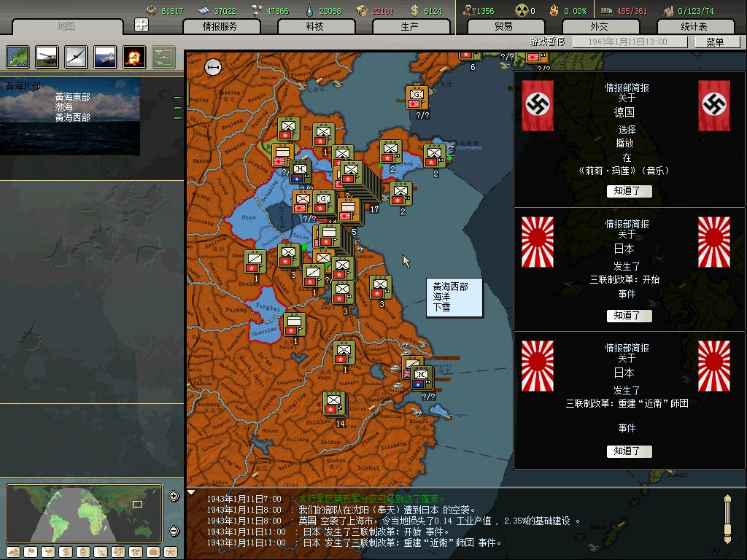Image resolution: width=747 pixels, height=560 pixels.
Task: Select the Europe map overview icon
Action: pos(18,57)
